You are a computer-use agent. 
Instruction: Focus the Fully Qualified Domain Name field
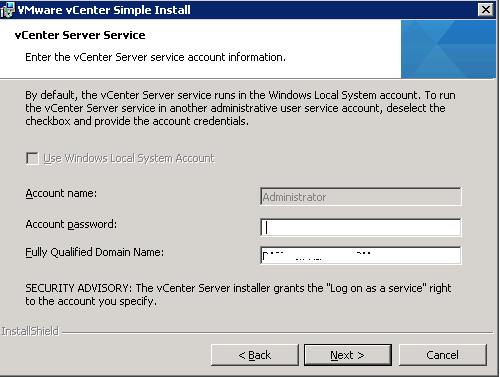[x=361, y=255]
